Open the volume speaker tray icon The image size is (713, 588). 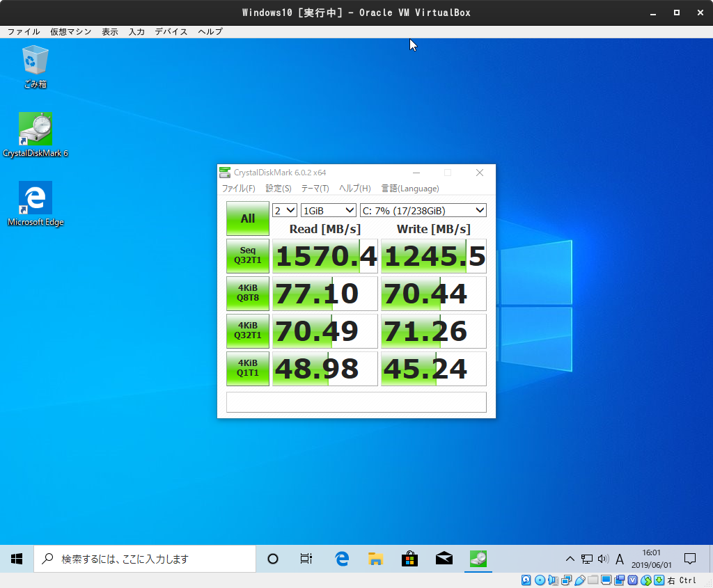pos(603,559)
